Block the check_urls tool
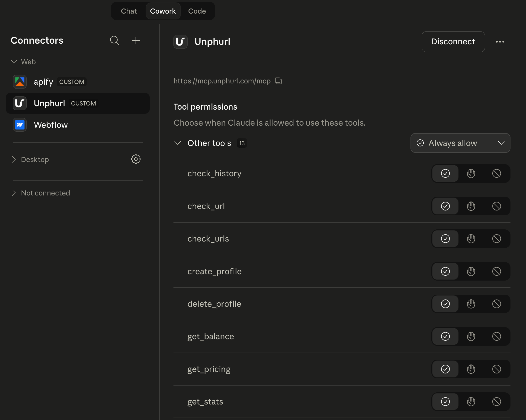 [x=496, y=239]
